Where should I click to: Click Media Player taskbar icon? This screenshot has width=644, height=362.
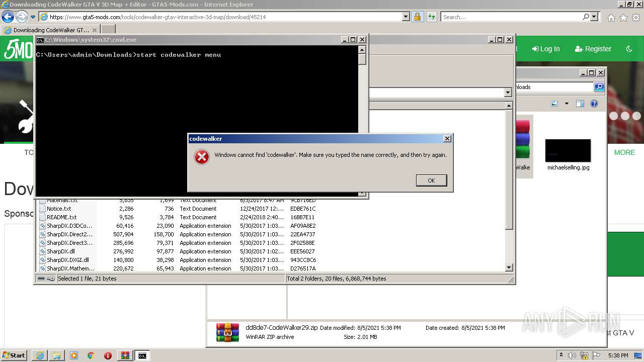(74, 355)
